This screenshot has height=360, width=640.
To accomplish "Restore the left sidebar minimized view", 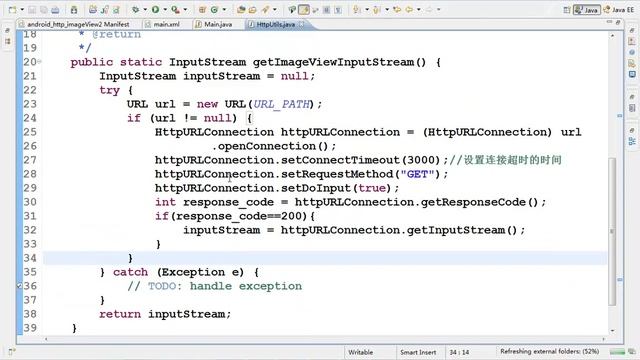I will coord(8,31).
